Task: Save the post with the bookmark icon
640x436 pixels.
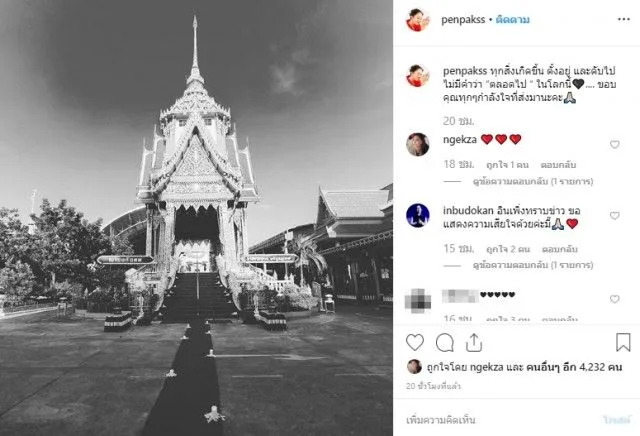Action: pos(623,342)
